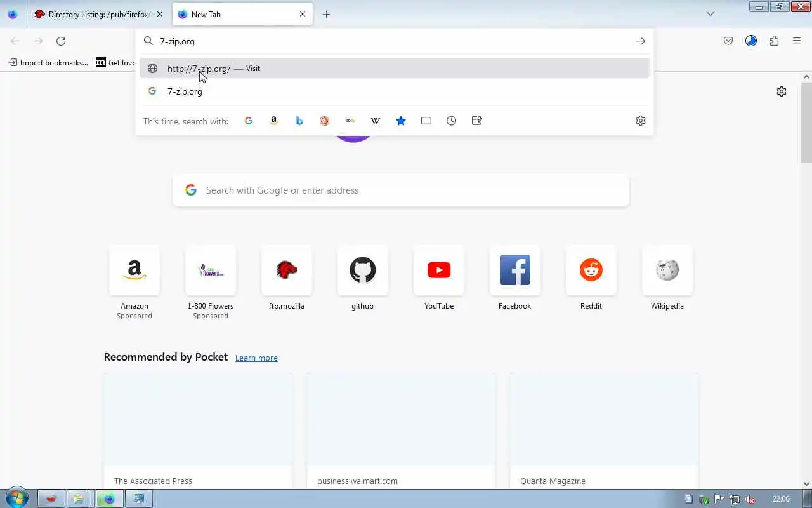Search this time with Bing
Viewport: 812px width, 508px height.
point(299,121)
